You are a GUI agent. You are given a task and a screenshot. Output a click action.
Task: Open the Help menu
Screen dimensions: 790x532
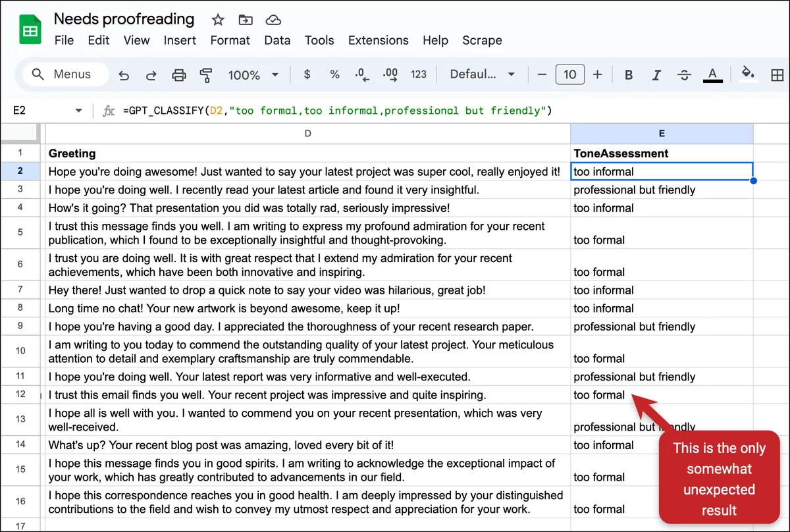[435, 40]
